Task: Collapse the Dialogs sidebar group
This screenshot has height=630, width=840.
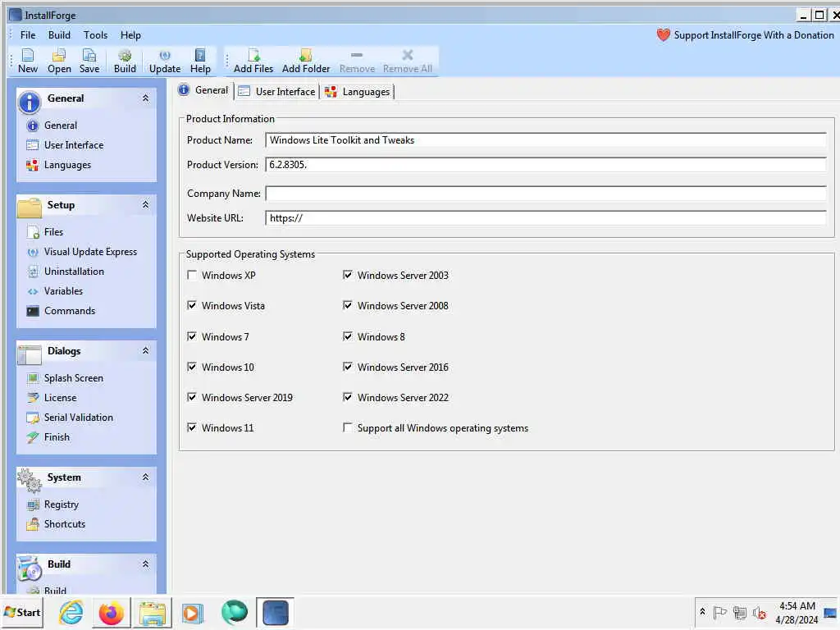Action: 146,351
